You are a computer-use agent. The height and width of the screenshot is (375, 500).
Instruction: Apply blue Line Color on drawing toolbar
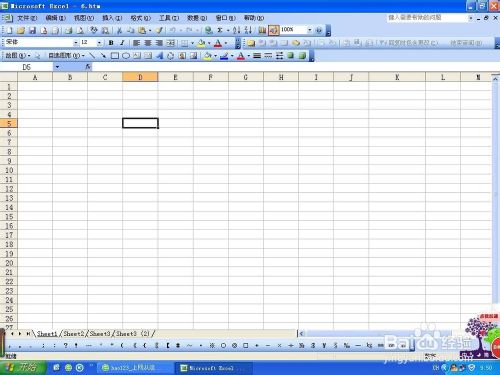(224, 56)
